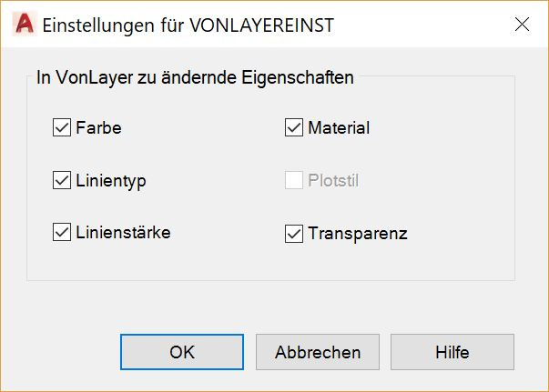
Task: Cancel with the Abbrechen button
Action: pos(318,352)
